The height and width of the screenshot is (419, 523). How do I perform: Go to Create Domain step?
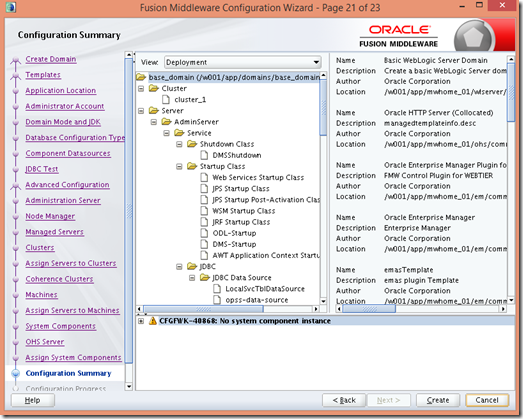click(x=51, y=59)
